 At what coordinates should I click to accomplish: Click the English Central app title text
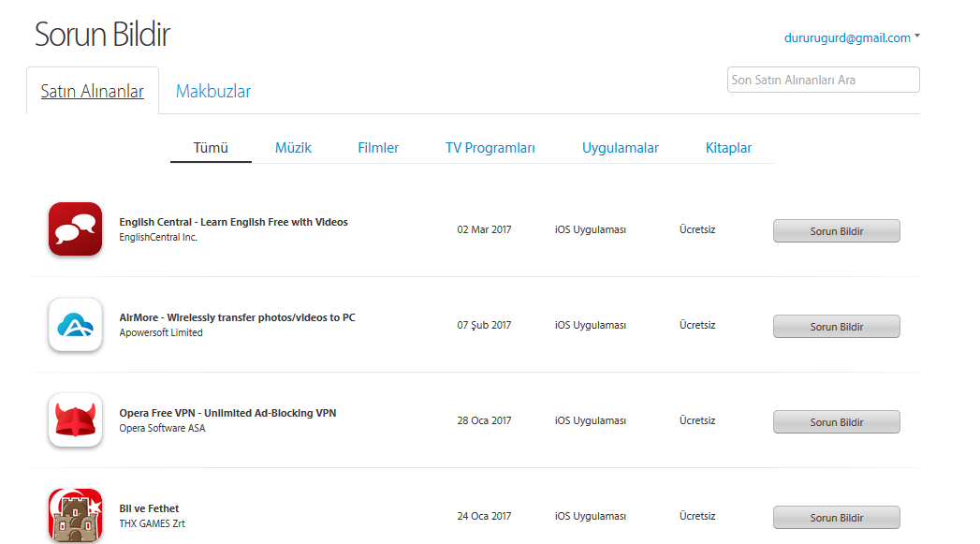pyautogui.click(x=234, y=222)
